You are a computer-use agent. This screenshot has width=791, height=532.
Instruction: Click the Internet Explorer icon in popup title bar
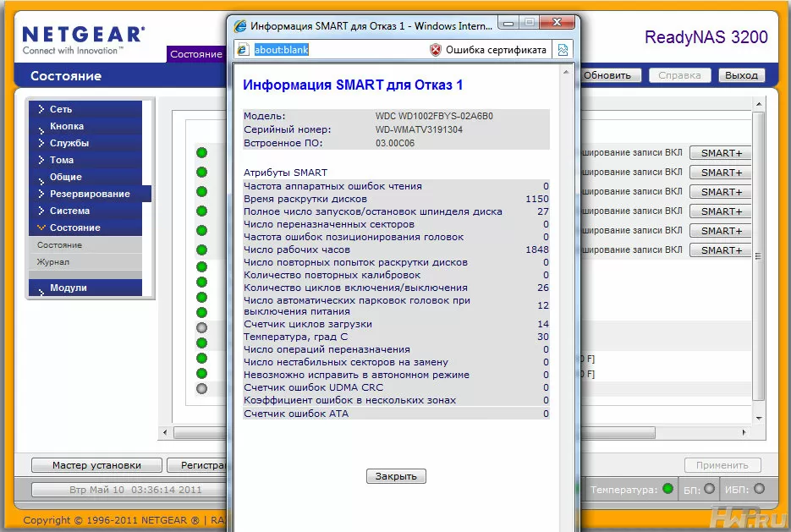(x=239, y=25)
